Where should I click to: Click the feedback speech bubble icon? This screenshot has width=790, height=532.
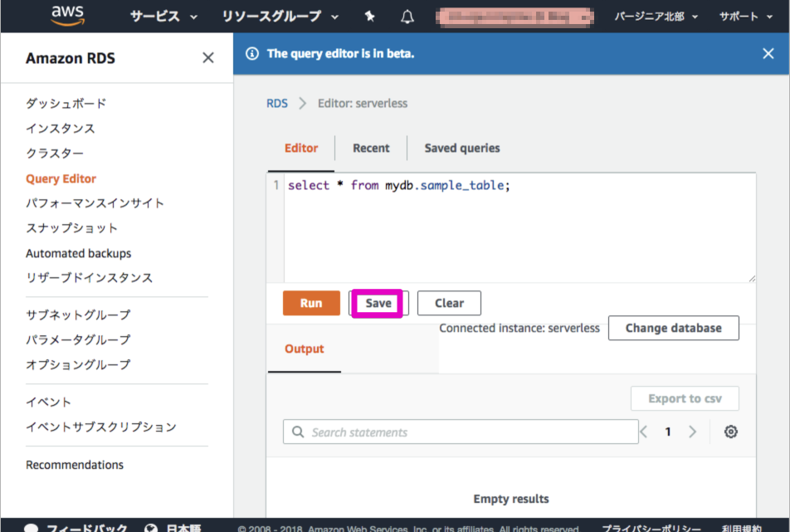point(31,527)
